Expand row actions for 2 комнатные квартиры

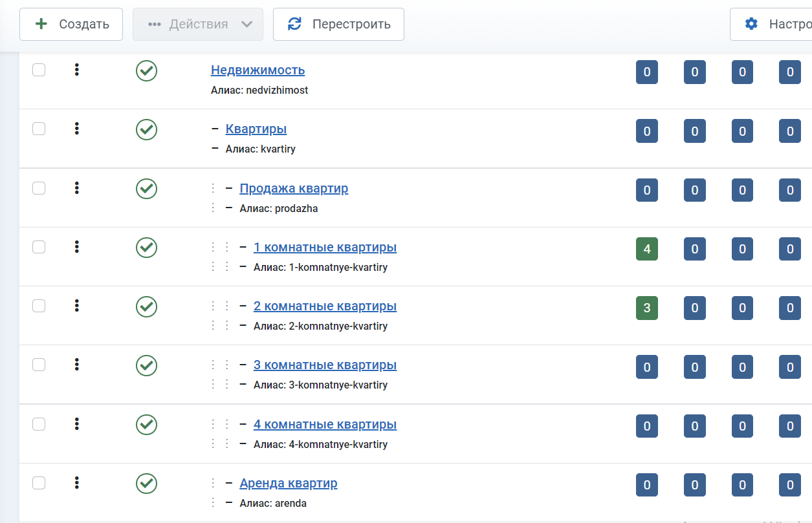tap(76, 306)
